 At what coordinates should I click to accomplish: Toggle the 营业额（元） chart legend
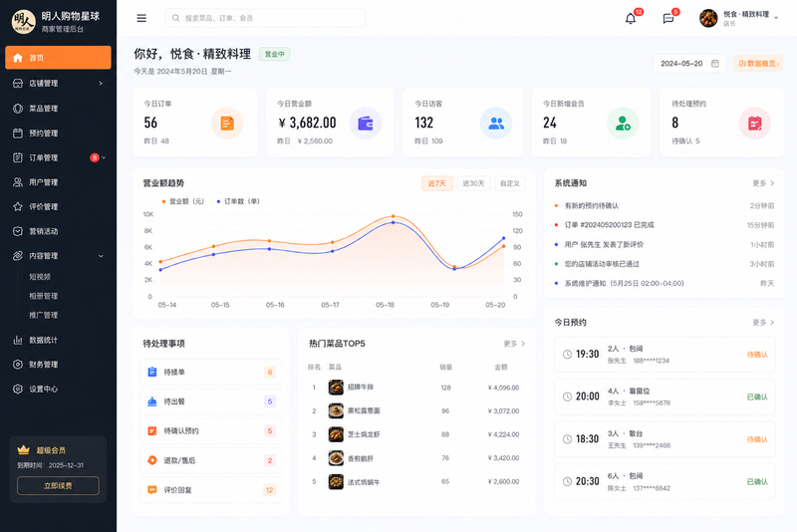pos(183,201)
